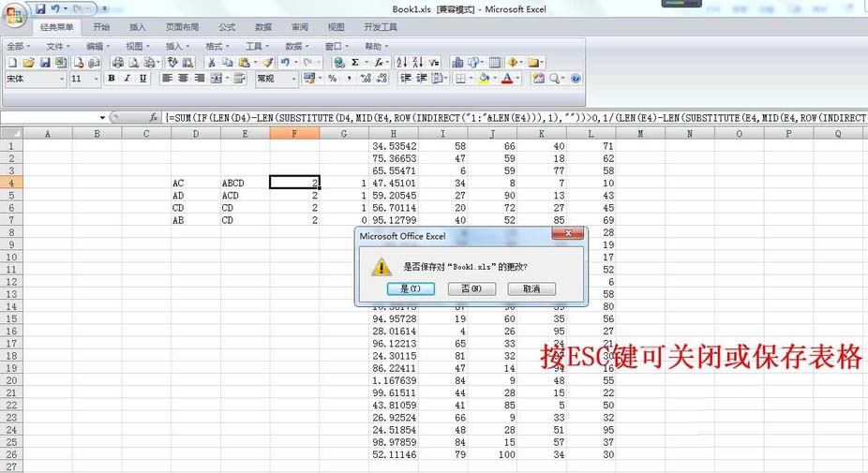Image resolution: width=868 pixels, height=473 pixels.
Task: Click the Spelling check icon
Action: 172,62
